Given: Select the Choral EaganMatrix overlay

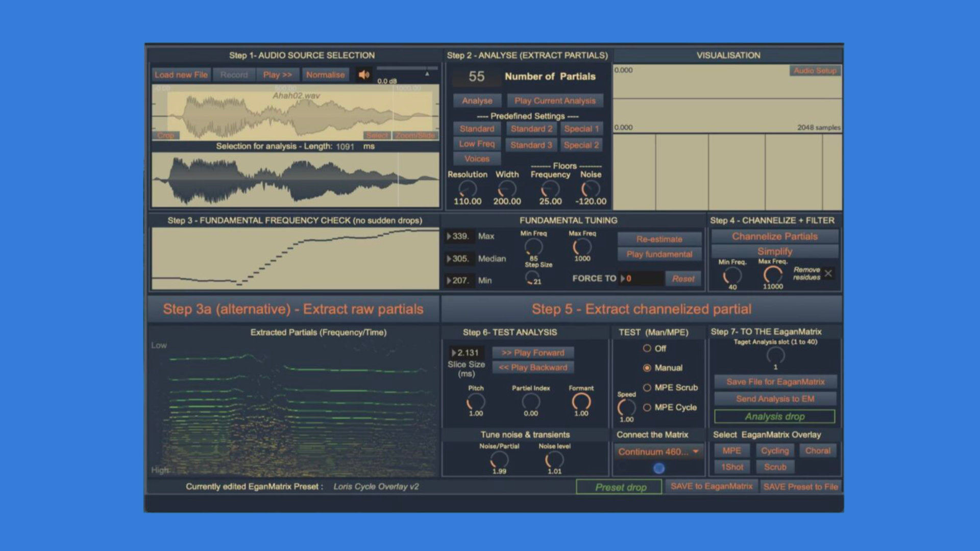Looking at the screenshot, I should pyautogui.click(x=817, y=451).
